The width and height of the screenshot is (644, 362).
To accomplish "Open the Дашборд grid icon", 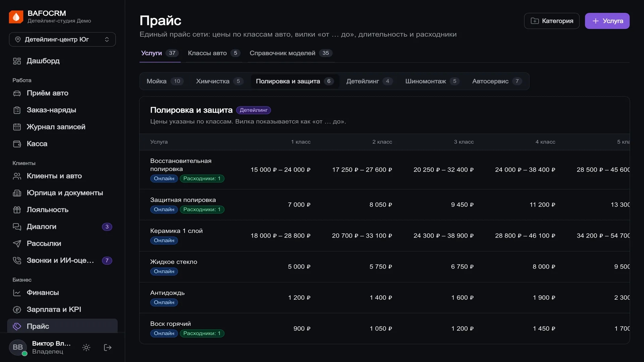I will [17, 61].
